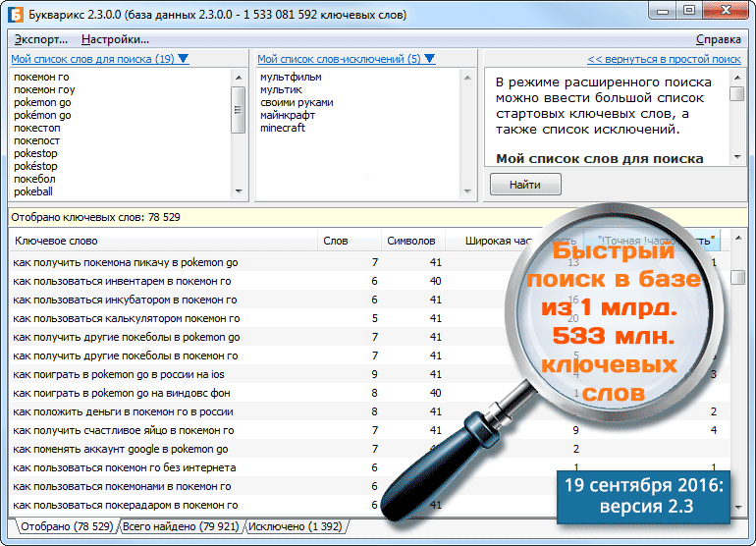
Task: Select row 'как поиграть в pokemon go на виндовс фон'
Action: [369, 393]
